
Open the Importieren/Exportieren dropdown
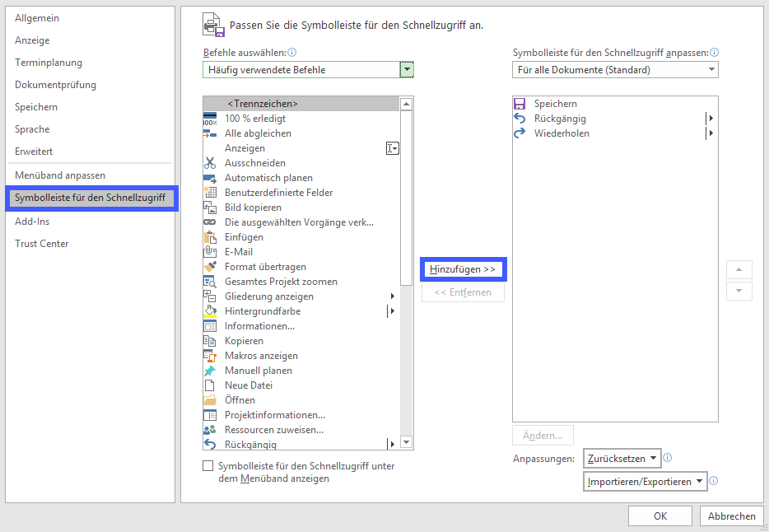tap(645, 482)
